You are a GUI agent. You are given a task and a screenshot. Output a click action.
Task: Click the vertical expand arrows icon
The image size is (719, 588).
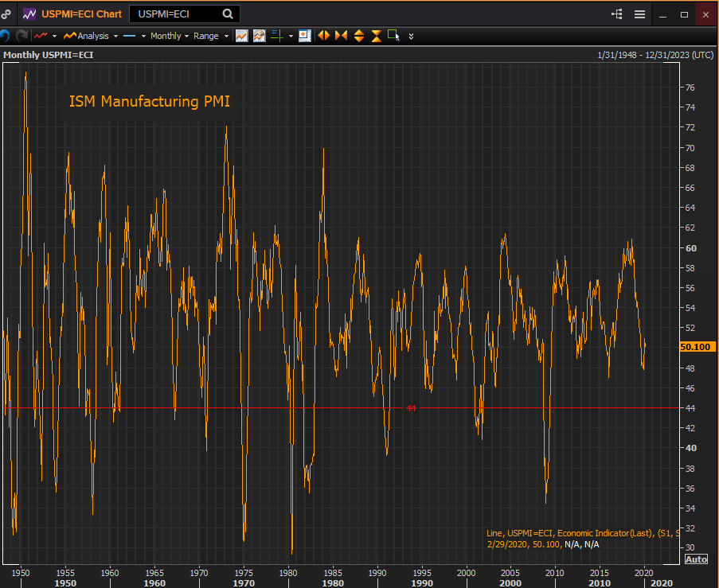(x=359, y=36)
